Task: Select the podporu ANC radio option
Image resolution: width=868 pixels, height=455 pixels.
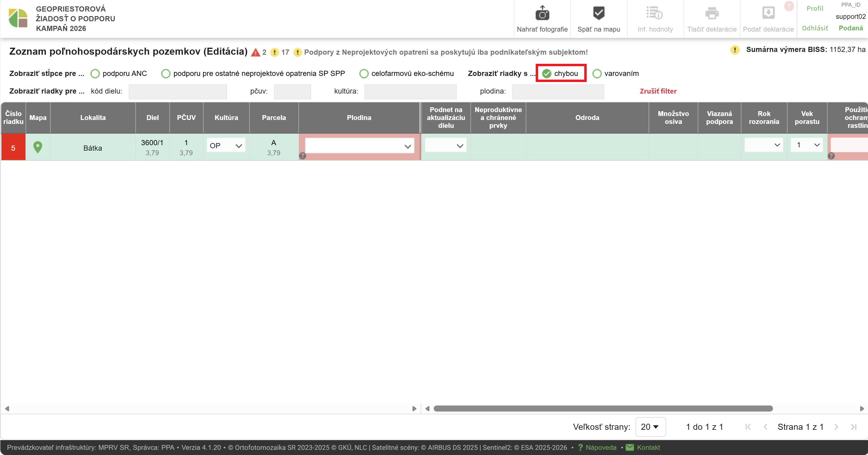Action: (95, 74)
